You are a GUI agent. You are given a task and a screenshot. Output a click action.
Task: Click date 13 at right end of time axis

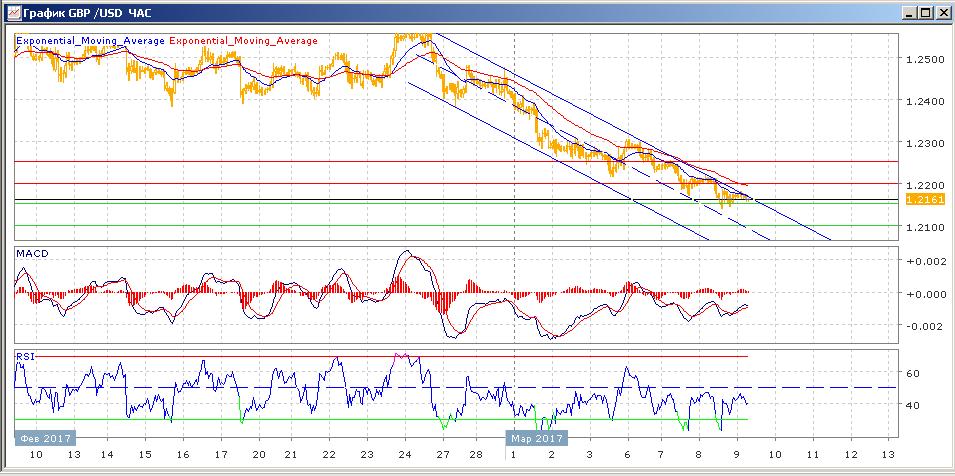point(887,455)
